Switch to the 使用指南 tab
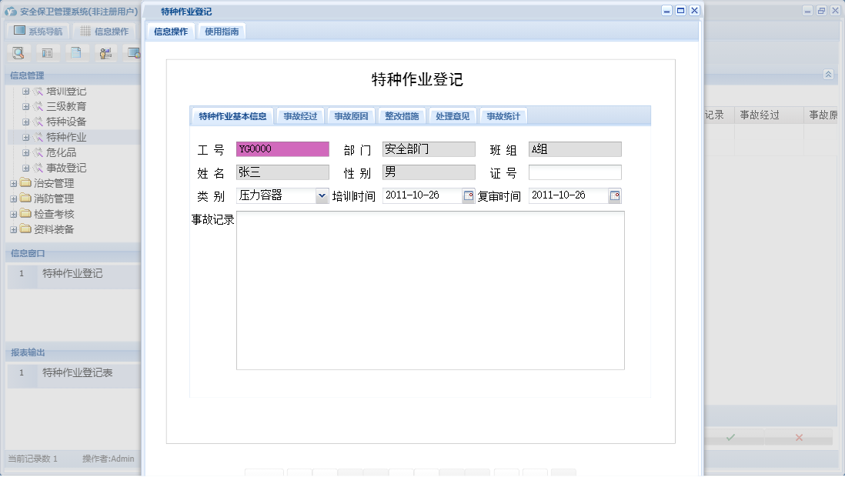Image resolution: width=845 pixels, height=504 pixels. tap(221, 32)
